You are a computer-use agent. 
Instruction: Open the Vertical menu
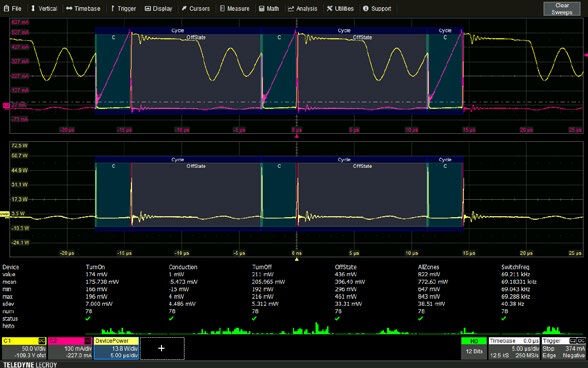click(x=44, y=8)
